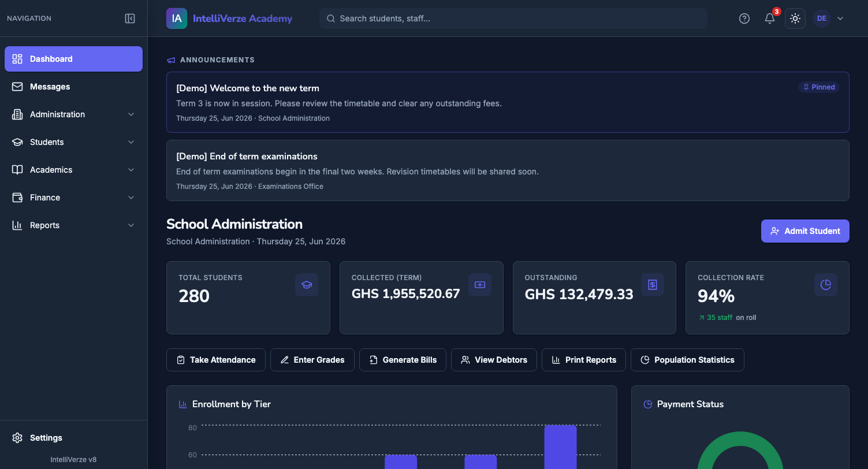868x469 pixels.
Task: Click the Finance wallet icon
Action: (17, 198)
